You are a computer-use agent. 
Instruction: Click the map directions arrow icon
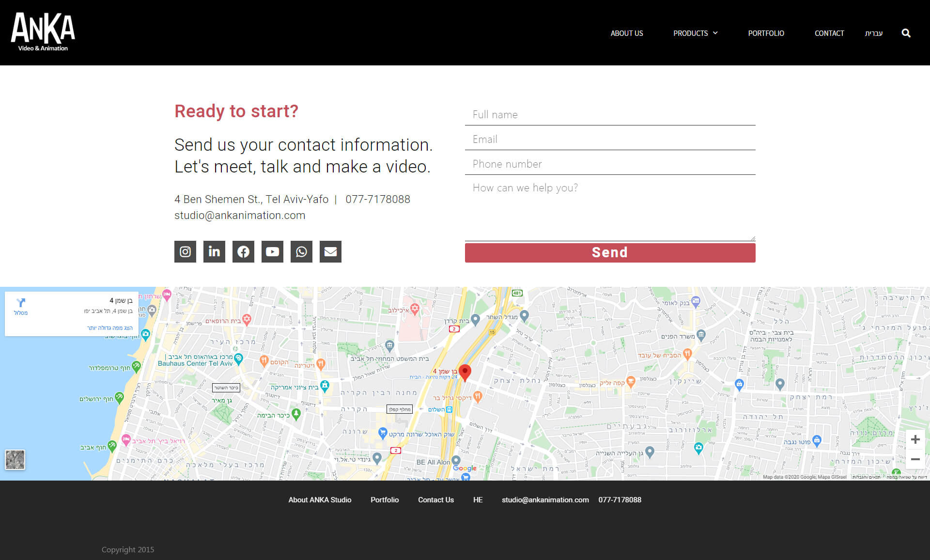21,304
